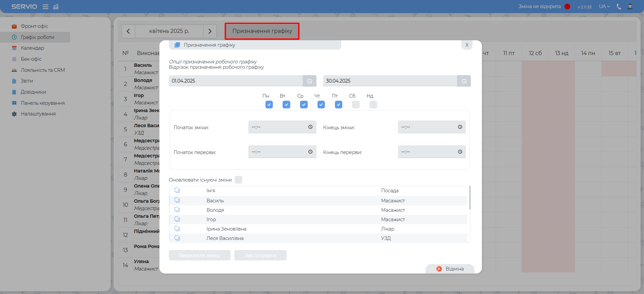Open the user profile icon in header
The image size is (644, 294).
(630, 7)
